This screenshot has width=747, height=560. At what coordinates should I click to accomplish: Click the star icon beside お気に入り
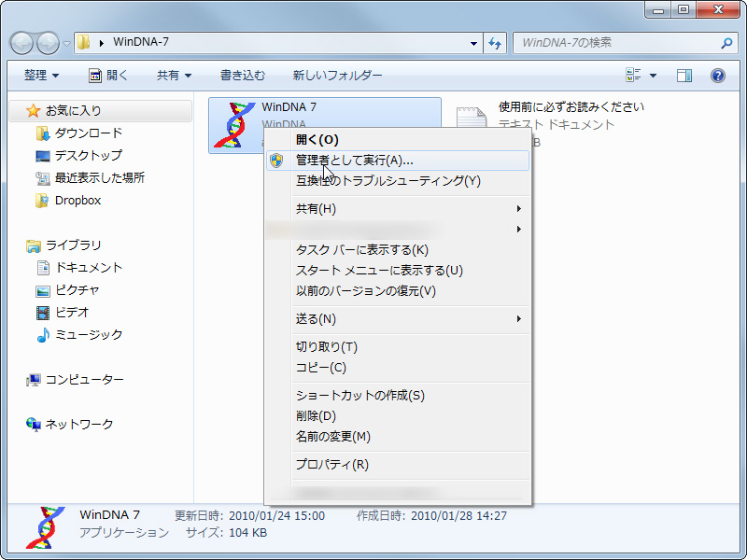[x=33, y=111]
